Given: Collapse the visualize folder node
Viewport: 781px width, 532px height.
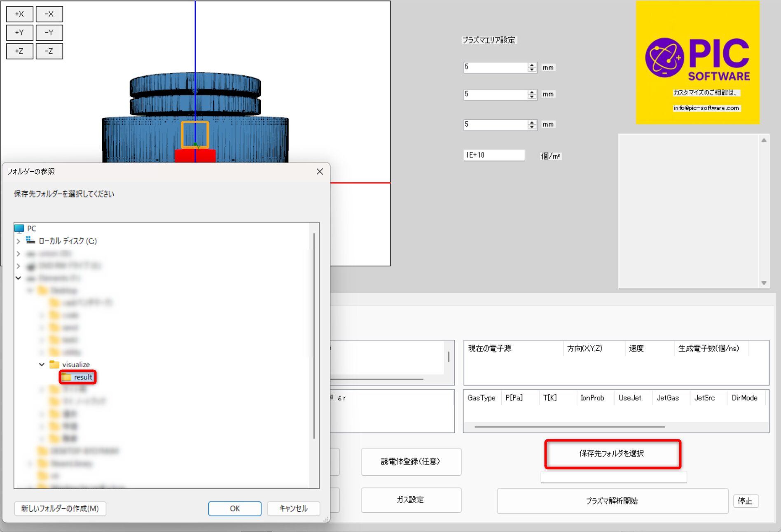Looking at the screenshot, I should 42,365.
